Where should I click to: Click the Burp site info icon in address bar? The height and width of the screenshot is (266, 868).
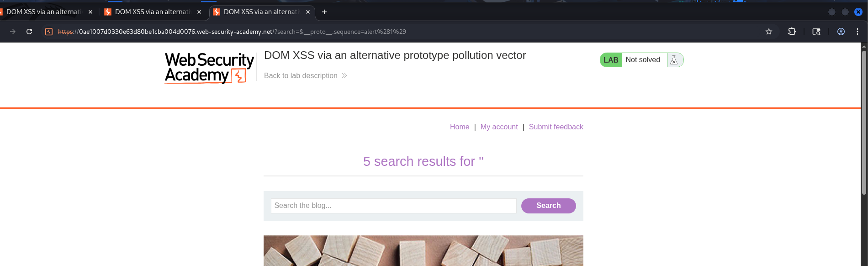(49, 32)
